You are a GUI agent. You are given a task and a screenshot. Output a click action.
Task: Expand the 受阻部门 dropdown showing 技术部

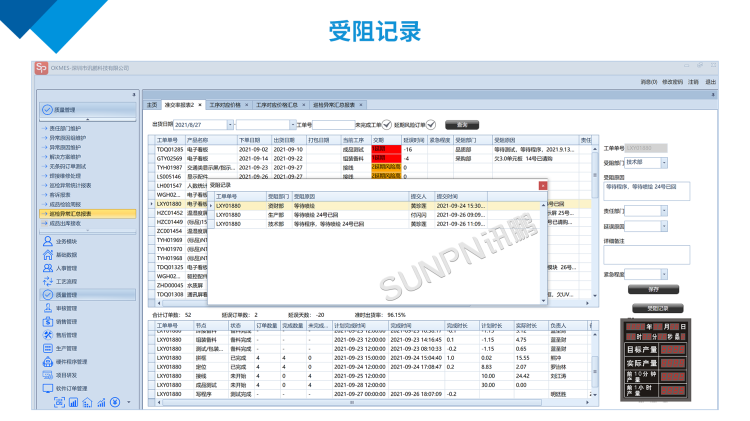[663, 161]
